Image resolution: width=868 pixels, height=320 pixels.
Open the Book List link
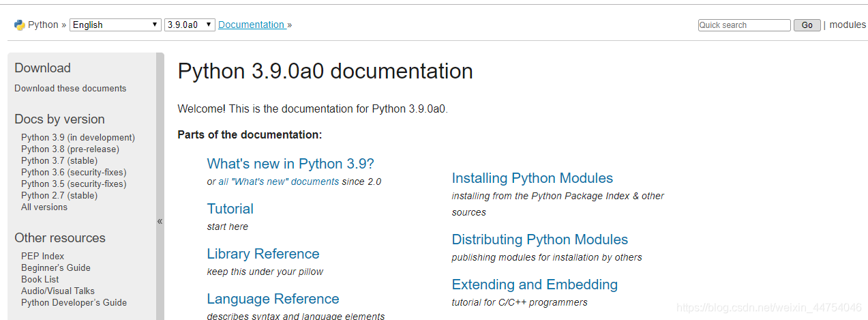click(x=40, y=279)
